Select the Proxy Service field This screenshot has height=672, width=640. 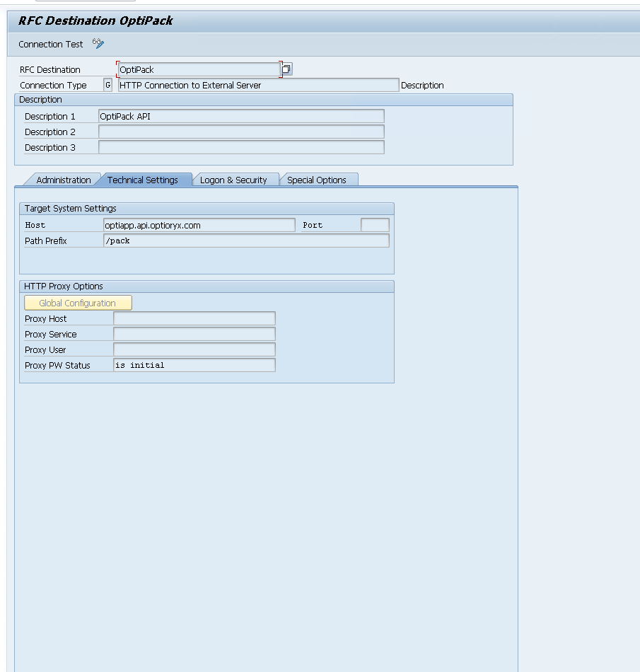(x=194, y=334)
